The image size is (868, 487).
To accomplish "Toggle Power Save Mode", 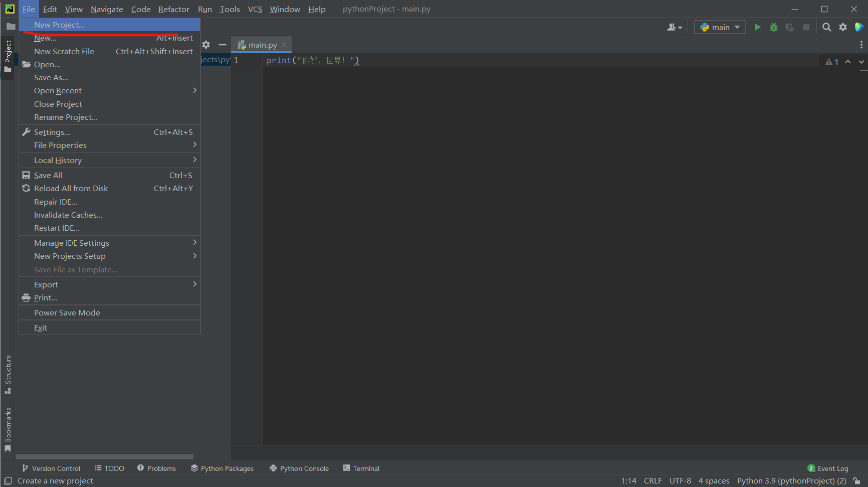I will point(109,312).
